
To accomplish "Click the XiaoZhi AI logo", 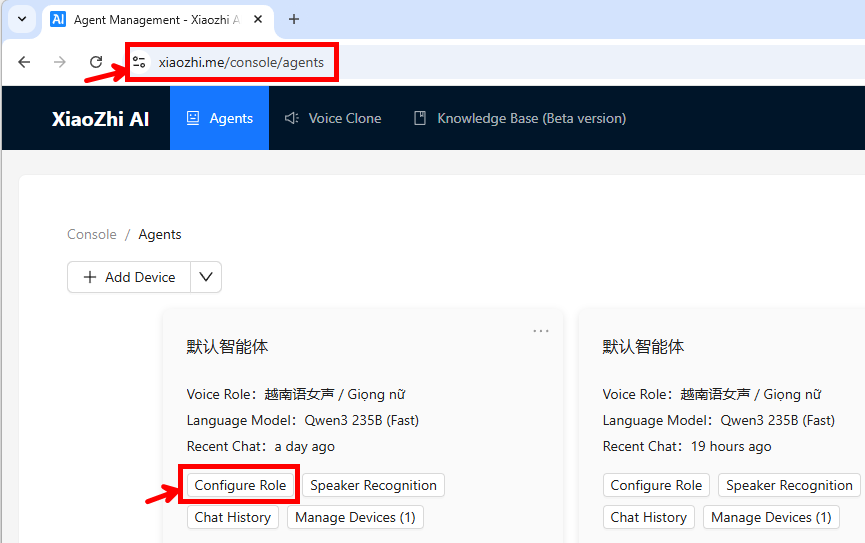I will pyautogui.click(x=100, y=118).
